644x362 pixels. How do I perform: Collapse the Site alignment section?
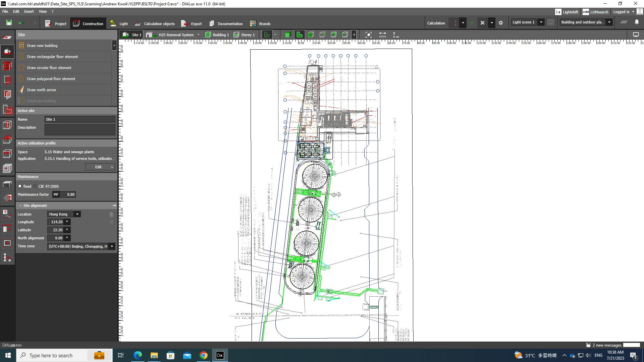pos(20,205)
